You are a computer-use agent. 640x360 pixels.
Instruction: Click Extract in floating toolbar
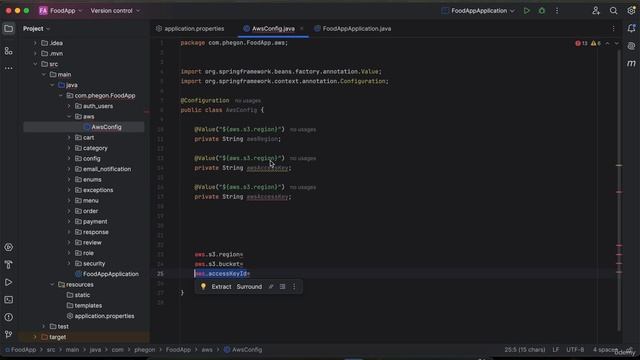[x=221, y=287]
